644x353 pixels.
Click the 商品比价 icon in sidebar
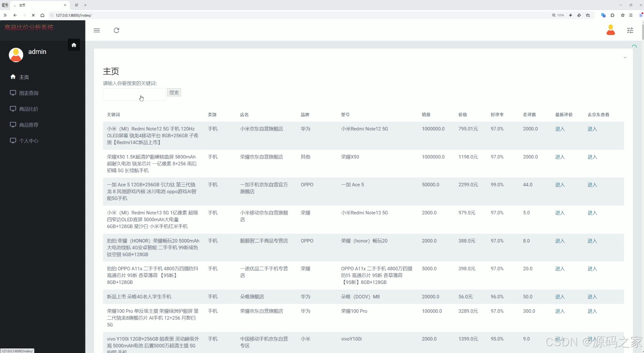[x=13, y=109]
